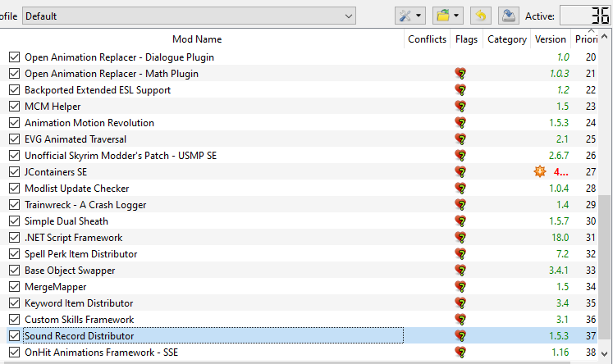Click the flag icon for Trainwreck crash logger

(x=461, y=205)
